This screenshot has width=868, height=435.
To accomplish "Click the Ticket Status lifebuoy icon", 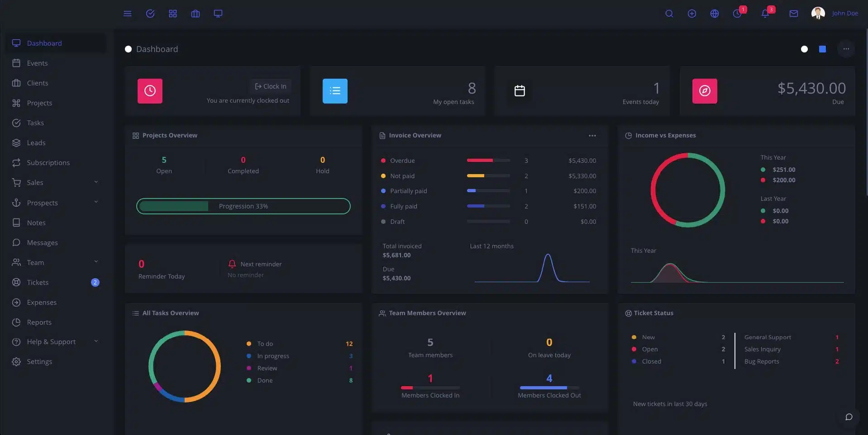I will click(628, 313).
